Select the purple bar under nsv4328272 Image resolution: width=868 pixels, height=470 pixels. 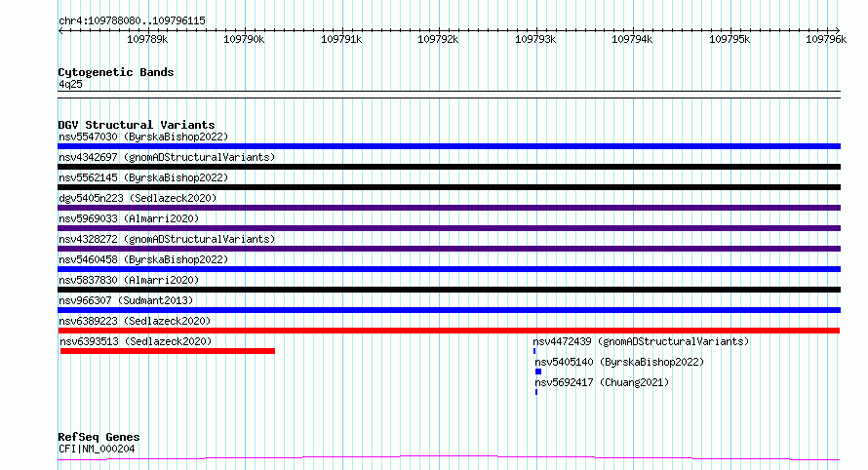pyautogui.click(x=449, y=249)
